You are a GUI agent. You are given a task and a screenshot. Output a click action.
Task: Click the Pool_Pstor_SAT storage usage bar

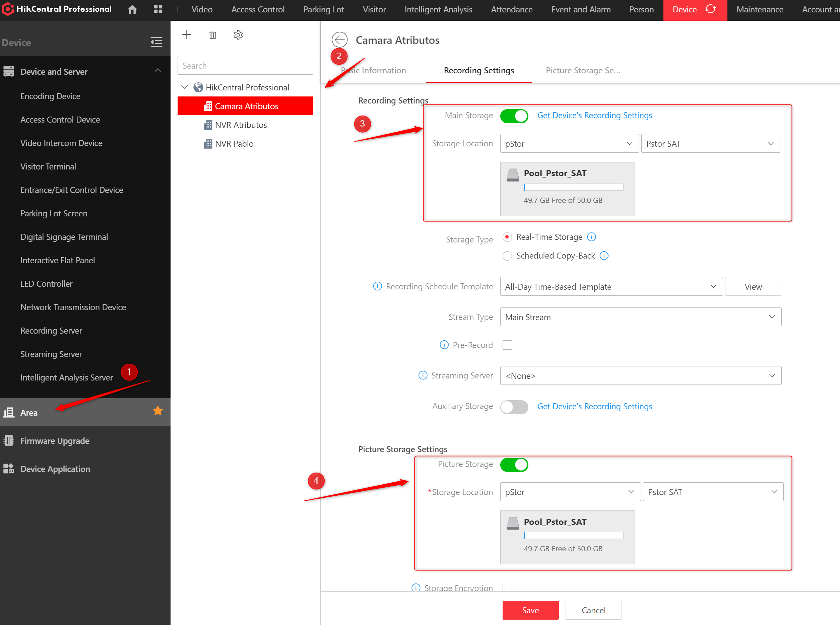[573, 187]
